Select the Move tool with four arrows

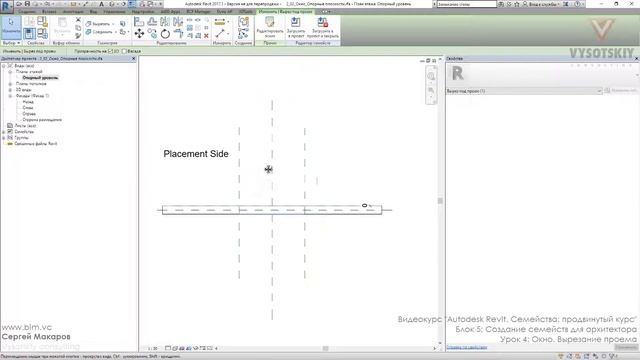139,33
